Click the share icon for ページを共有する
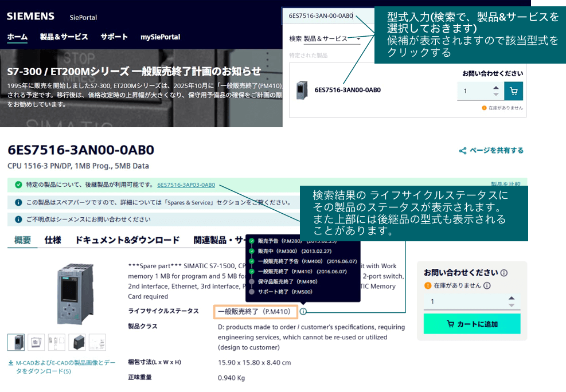The height and width of the screenshot is (392, 566). tap(462, 151)
